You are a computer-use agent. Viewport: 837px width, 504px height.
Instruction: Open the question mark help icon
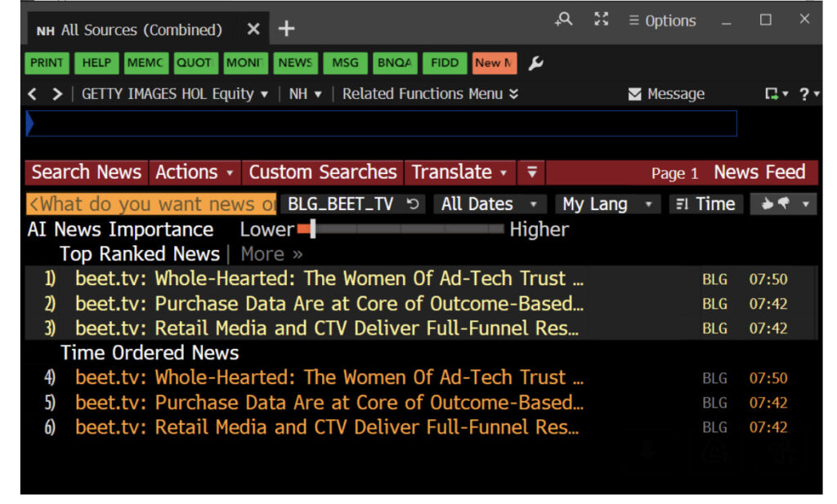point(802,94)
